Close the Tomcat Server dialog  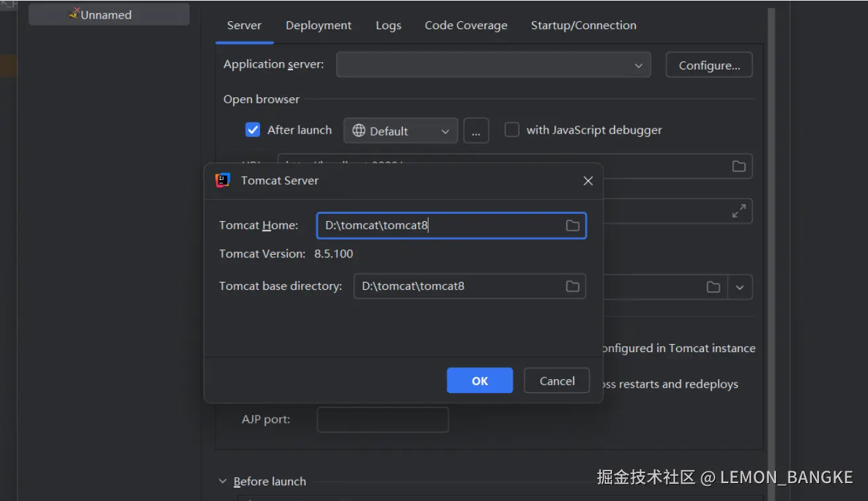click(x=588, y=181)
